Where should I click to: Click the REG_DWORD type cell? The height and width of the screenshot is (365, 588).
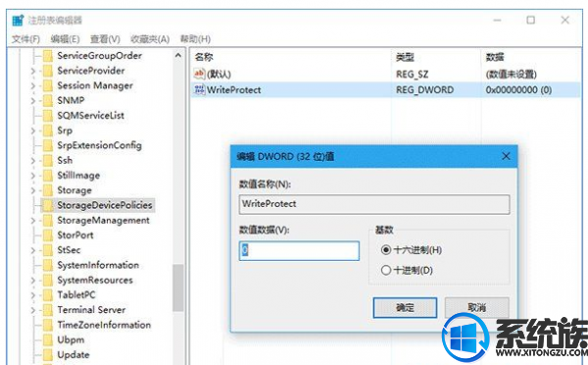click(x=425, y=90)
